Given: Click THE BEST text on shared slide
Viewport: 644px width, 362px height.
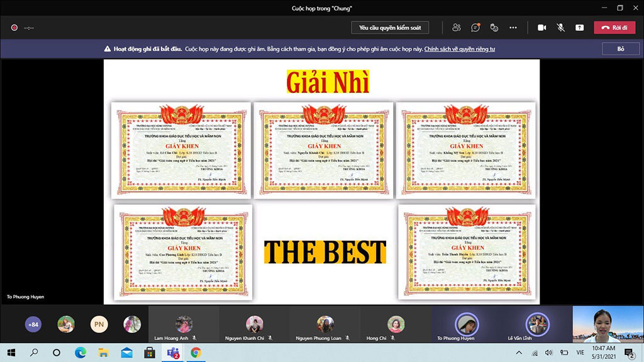Looking at the screenshot, I should (325, 251).
